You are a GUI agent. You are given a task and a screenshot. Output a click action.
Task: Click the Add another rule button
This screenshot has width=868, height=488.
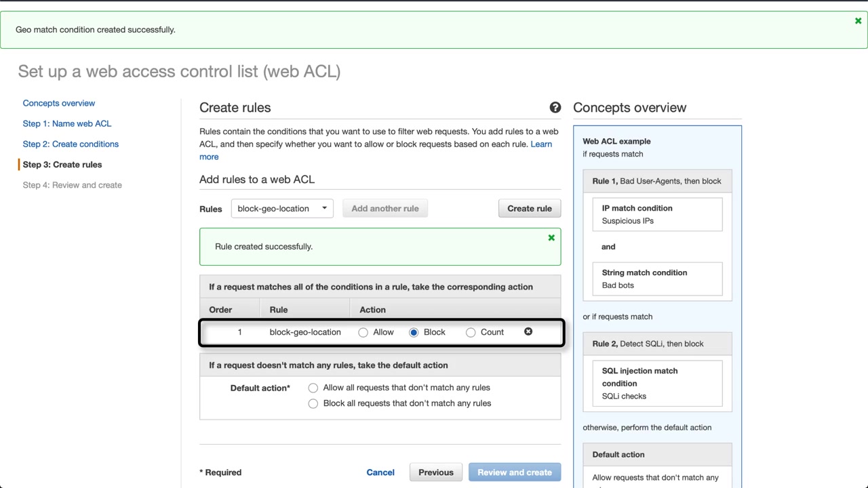tap(384, 209)
